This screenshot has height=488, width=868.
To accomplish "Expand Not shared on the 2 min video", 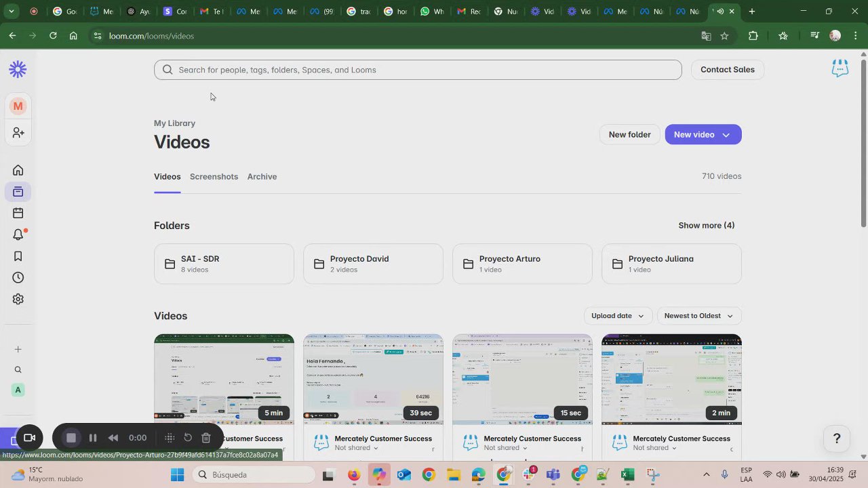I will click(x=654, y=448).
